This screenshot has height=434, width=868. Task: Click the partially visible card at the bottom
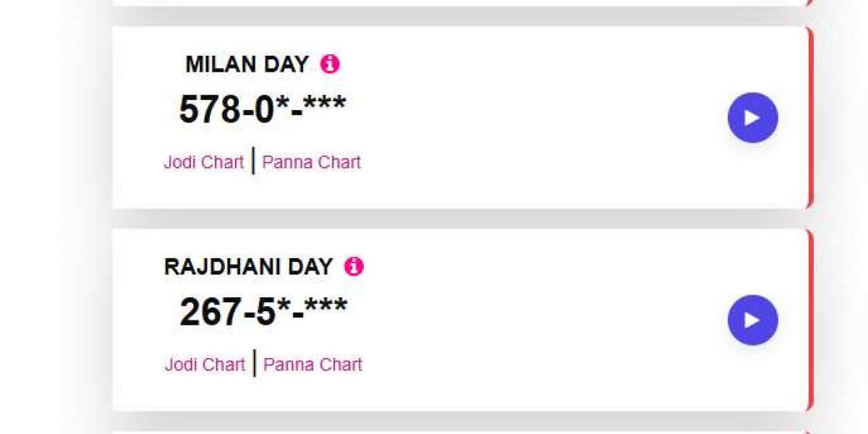point(459,432)
